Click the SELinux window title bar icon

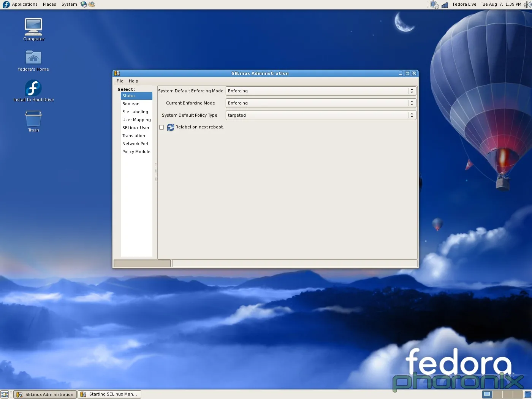click(x=117, y=73)
